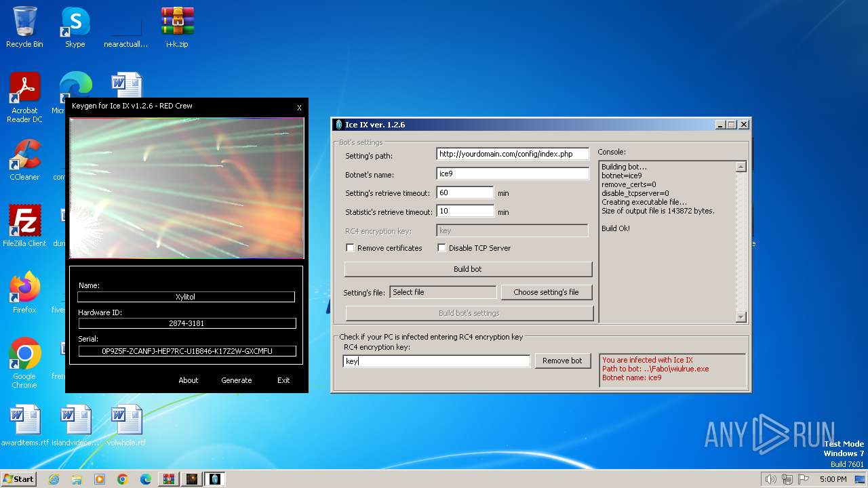Open the Recycle Bin desktop icon
The width and height of the screenshot is (868, 488).
click(24, 27)
